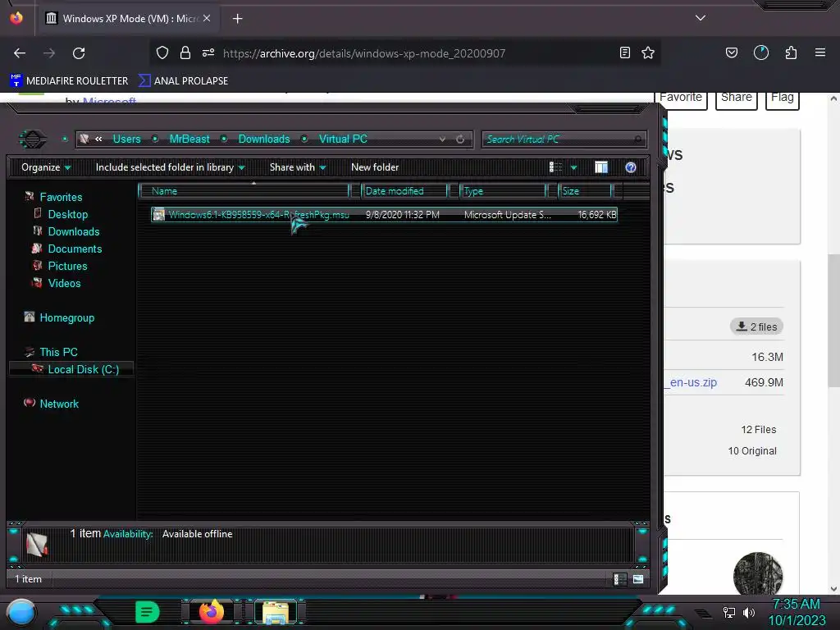This screenshot has height=630, width=840.
Task: Open Pictures in navigation pane
Action: [67, 266]
